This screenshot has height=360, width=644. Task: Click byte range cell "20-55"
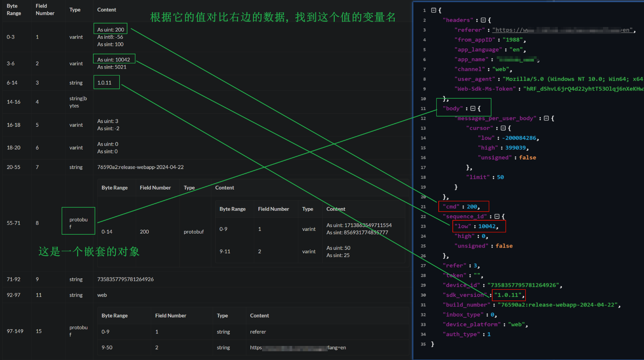[14, 167]
